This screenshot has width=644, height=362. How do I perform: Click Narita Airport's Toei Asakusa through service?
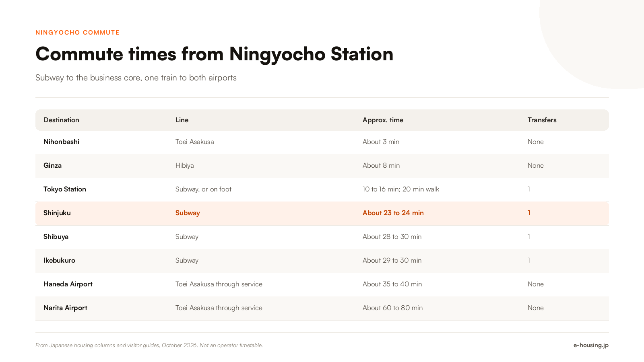pyautogui.click(x=219, y=308)
